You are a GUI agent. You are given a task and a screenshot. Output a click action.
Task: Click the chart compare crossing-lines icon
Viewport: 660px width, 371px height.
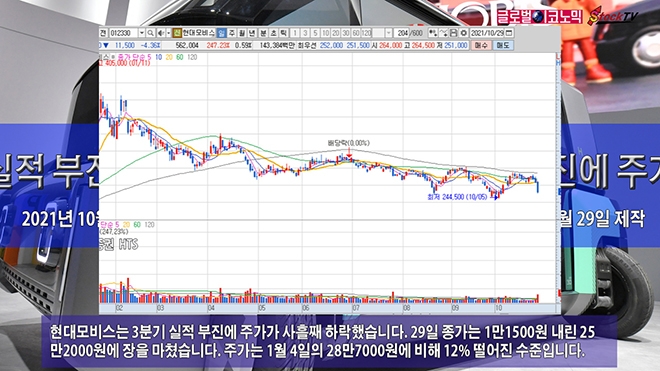(x=443, y=33)
